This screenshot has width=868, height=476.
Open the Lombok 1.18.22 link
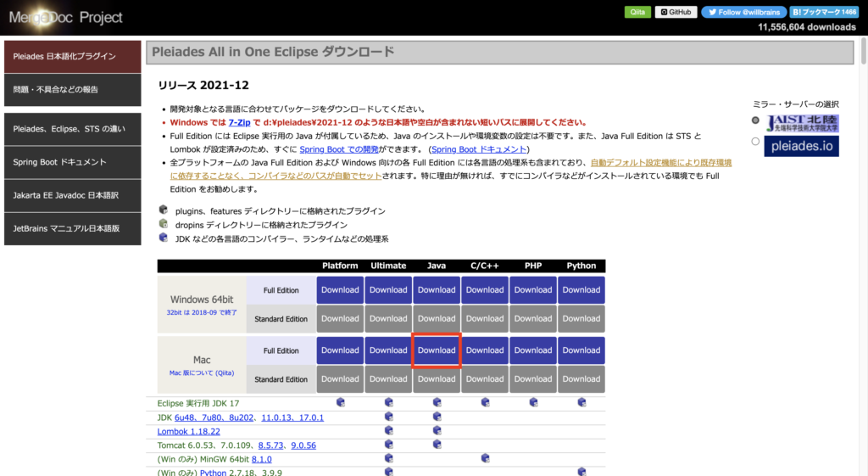click(x=188, y=431)
